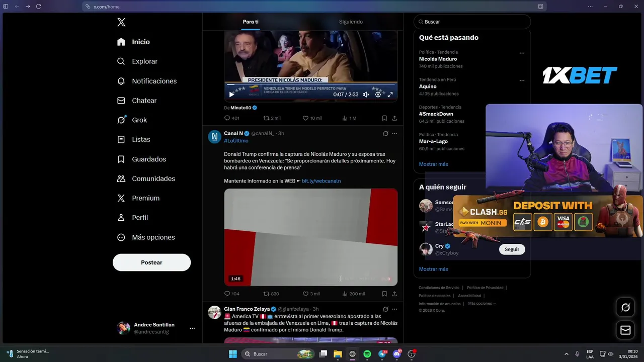
Task: Open Gian Franco Zelaya's profile avatar
Action: point(215,312)
